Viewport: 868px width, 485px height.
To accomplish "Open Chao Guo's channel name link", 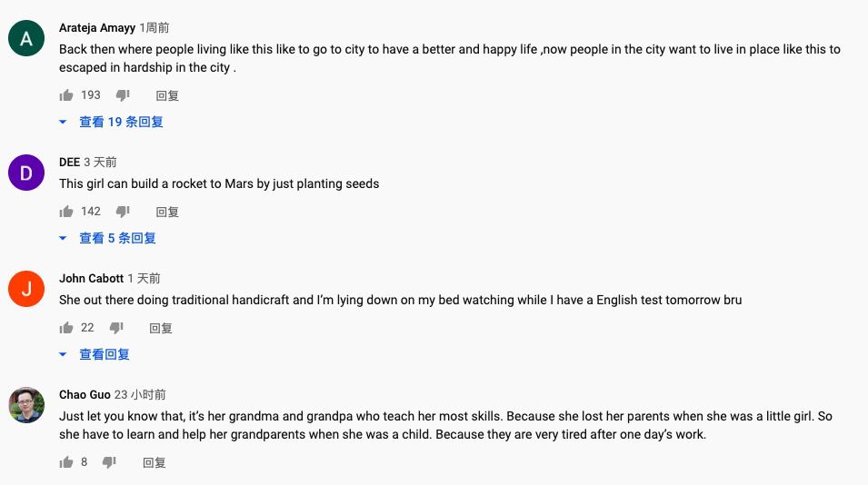I will click(x=85, y=394).
